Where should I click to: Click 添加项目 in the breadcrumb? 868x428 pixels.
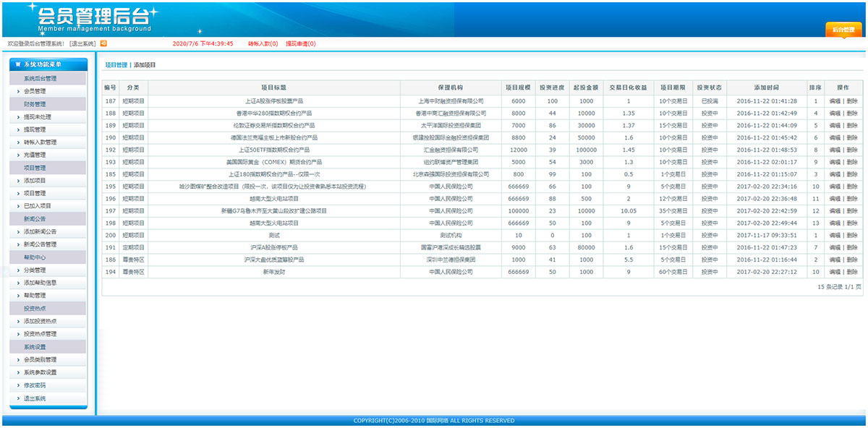coord(145,65)
